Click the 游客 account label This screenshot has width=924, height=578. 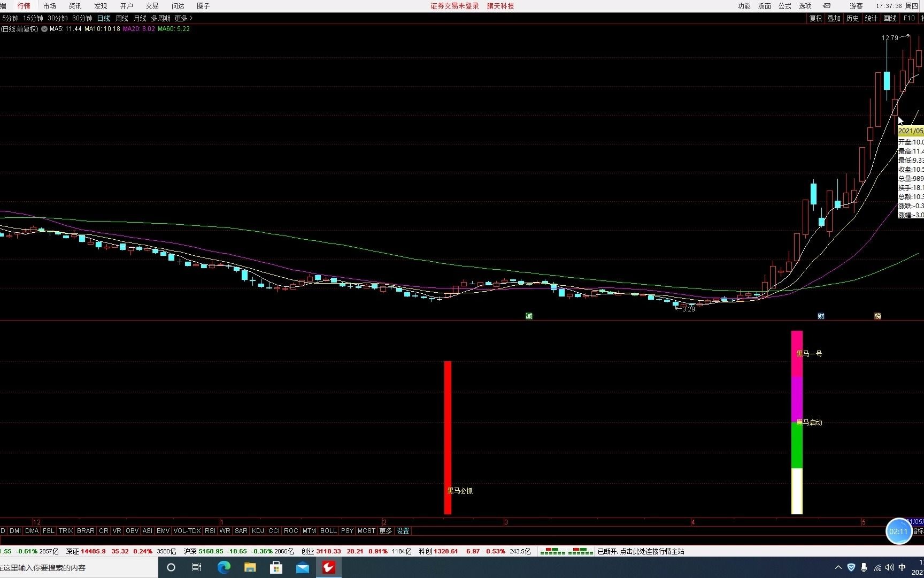click(x=856, y=6)
